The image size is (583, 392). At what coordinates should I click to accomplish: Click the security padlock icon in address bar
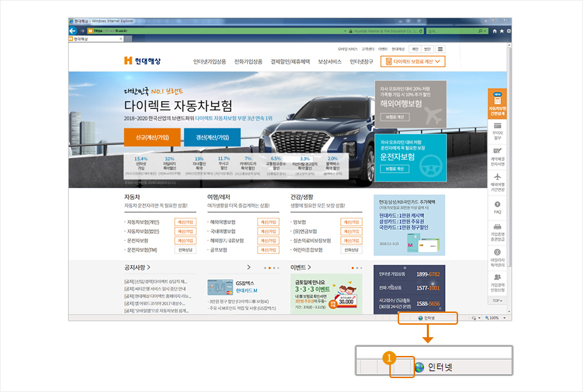pos(350,31)
